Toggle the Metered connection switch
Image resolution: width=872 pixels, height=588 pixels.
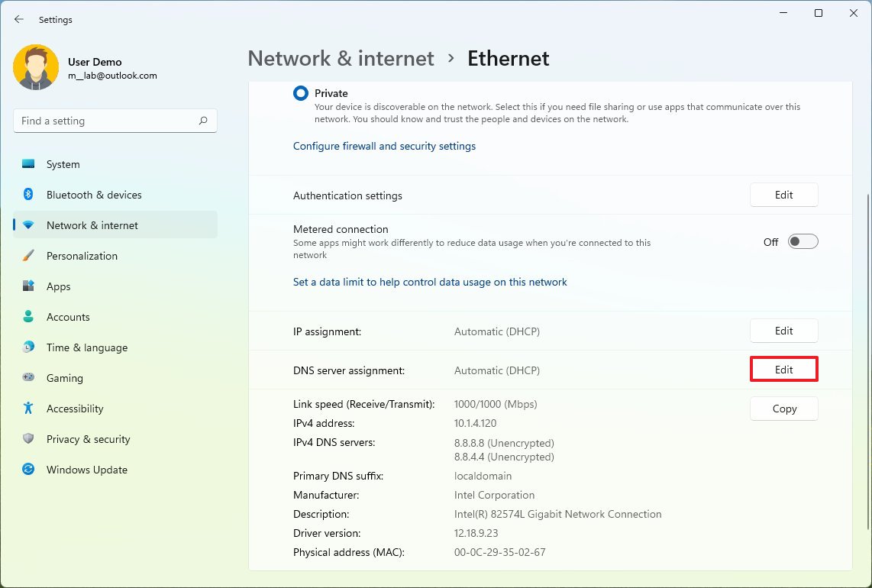pyautogui.click(x=803, y=241)
